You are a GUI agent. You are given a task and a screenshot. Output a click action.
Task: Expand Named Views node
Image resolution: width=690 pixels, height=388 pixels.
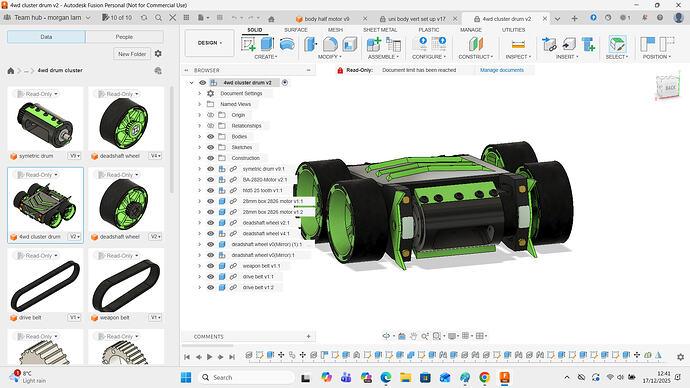coord(199,104)
